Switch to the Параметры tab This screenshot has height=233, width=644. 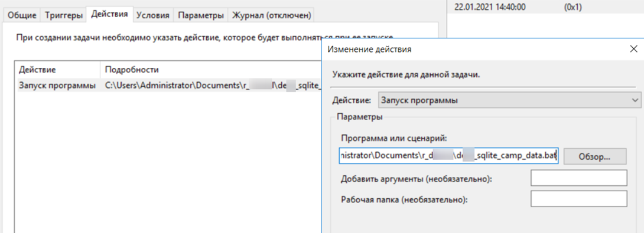pyautogui.click(x=201, y=15)
